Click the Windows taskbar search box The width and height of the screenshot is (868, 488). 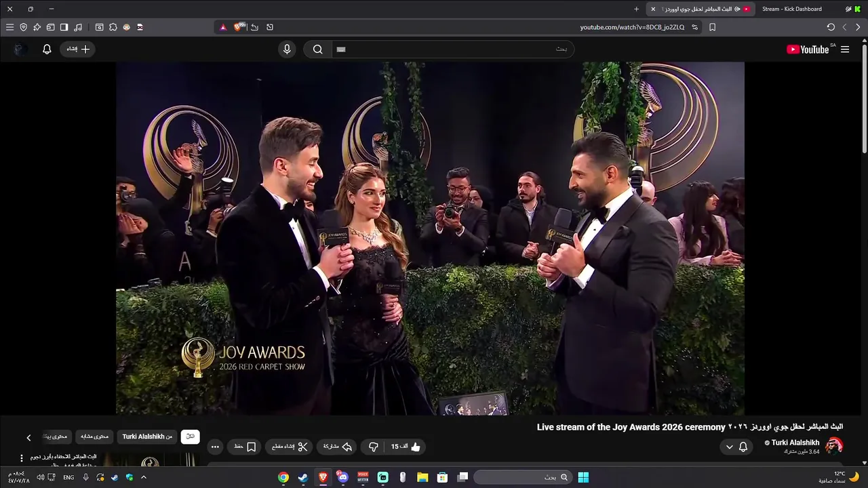point(521,477)
